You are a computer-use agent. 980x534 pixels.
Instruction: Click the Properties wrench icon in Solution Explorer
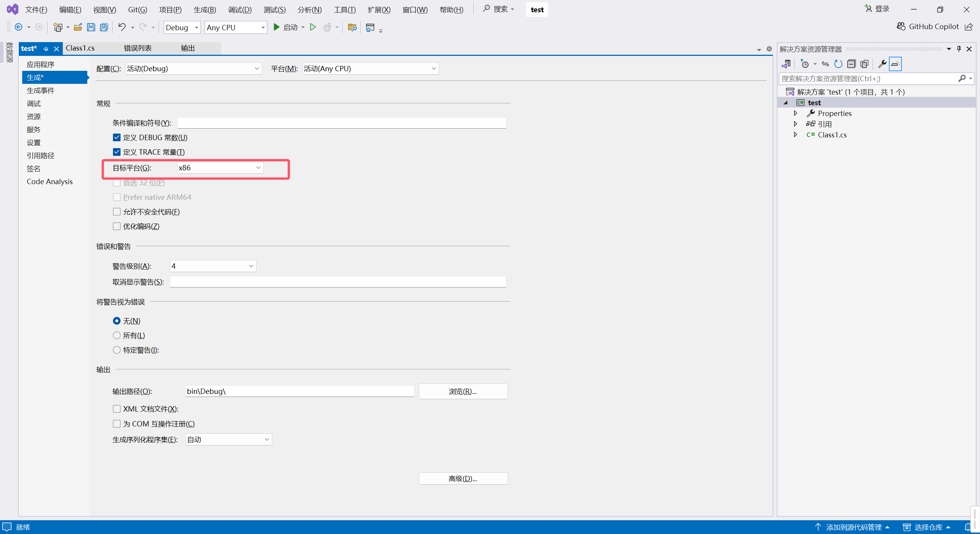(x=882, y=64)
